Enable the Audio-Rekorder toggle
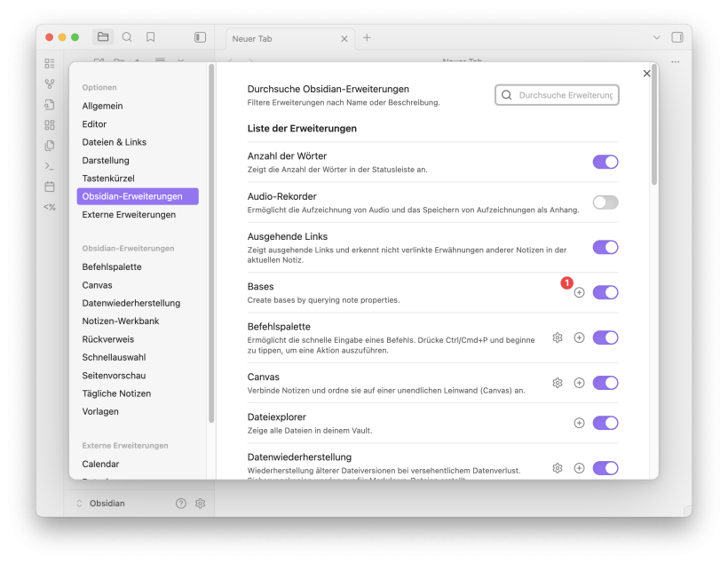 click(x=605, y=203)
